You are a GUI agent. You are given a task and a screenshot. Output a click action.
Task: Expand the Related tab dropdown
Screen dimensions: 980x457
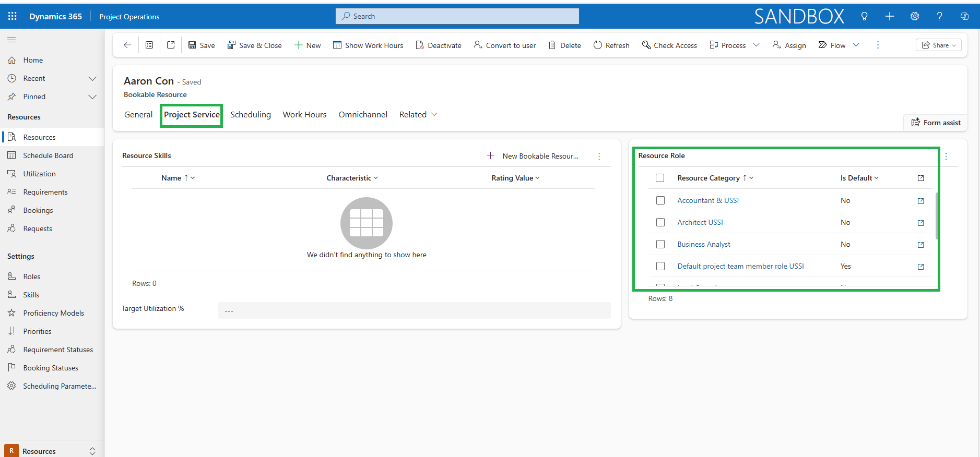point(418,115)
